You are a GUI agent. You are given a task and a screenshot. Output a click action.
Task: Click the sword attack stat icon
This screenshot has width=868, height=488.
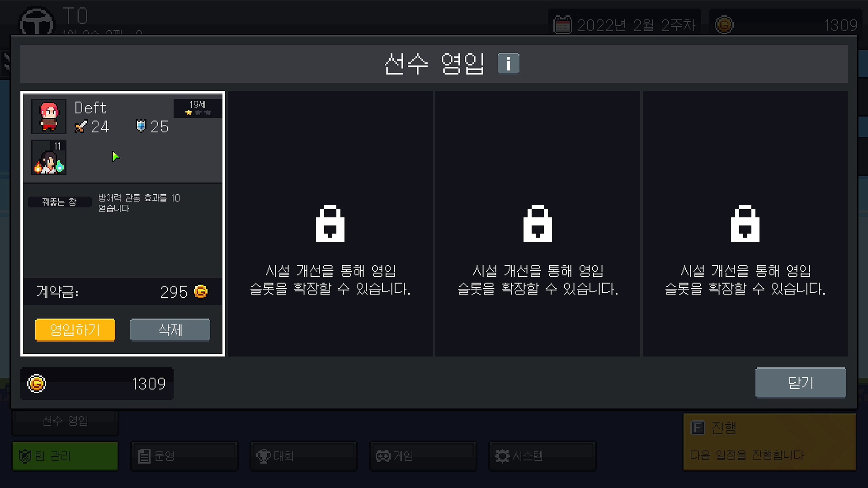click(81, 127)
